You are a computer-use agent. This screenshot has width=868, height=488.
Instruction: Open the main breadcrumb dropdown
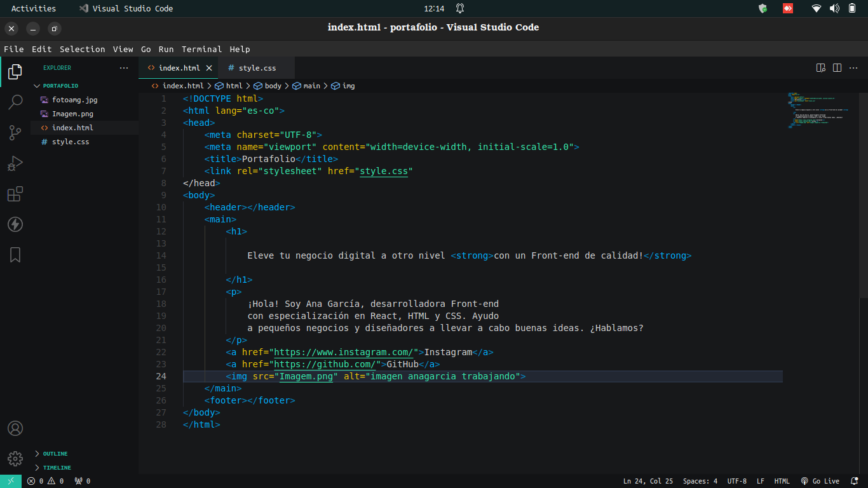pyautogui.click(x=306, y=86)
